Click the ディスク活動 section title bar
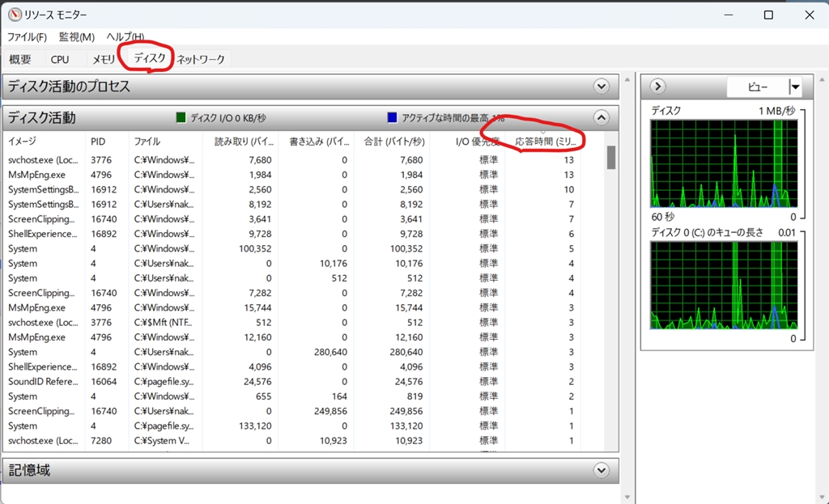This screenshot has height=504, width=829. pos(311,117)
